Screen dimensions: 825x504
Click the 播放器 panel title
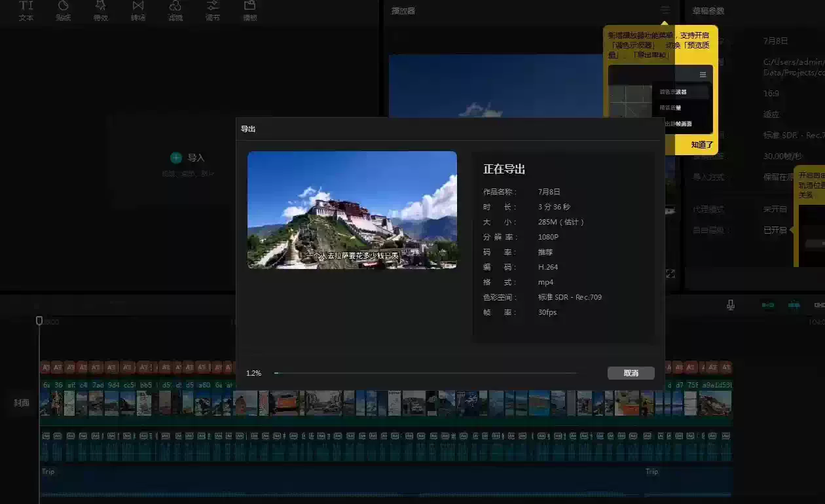click(x=403, y=10)
